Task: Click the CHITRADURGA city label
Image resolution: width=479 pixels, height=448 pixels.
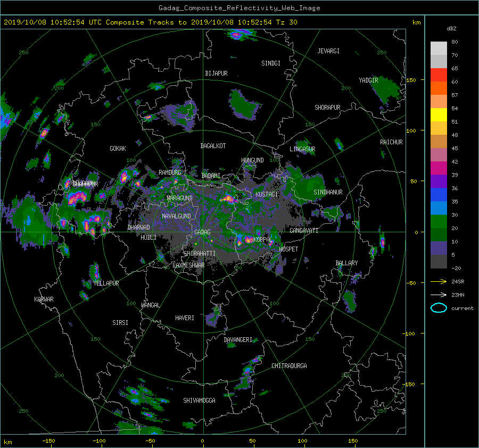Action: 290,366
